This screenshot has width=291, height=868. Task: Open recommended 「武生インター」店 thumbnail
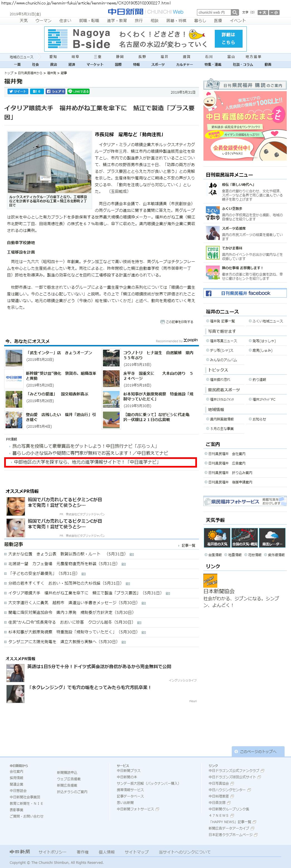pos(14,358)
